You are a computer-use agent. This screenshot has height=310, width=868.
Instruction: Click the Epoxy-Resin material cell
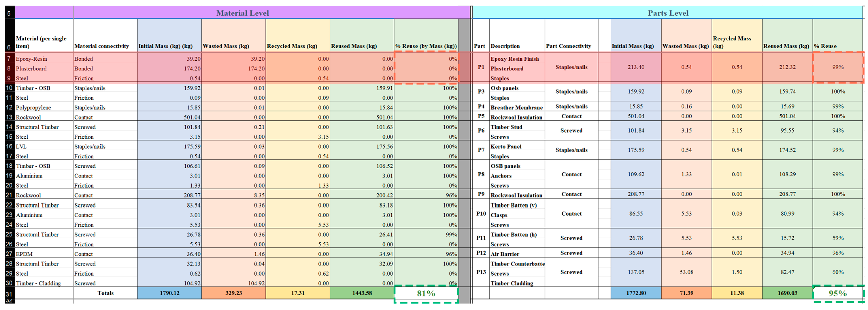[31, 59]
